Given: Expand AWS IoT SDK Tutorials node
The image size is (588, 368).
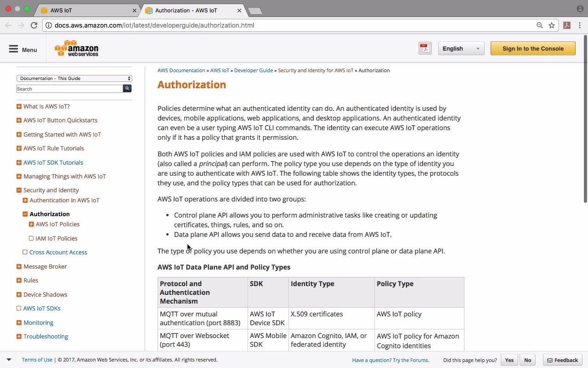Looking at the screenshot, I should pos(19,162).
